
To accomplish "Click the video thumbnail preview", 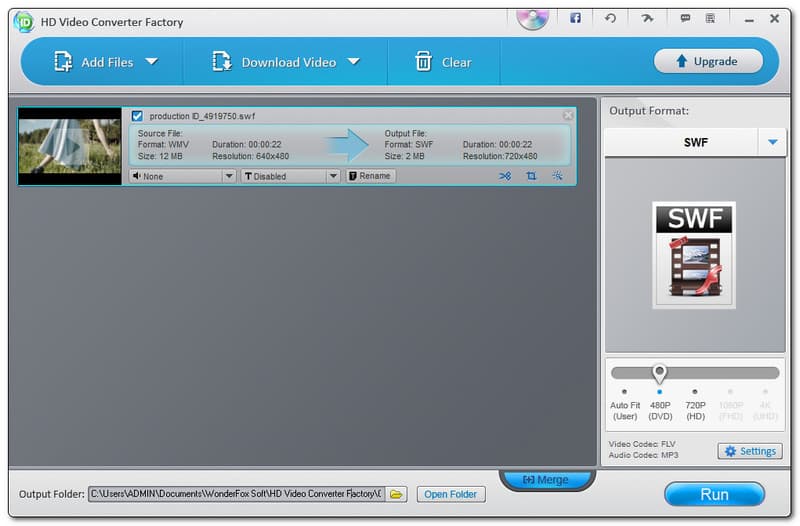I will [69, 146].
